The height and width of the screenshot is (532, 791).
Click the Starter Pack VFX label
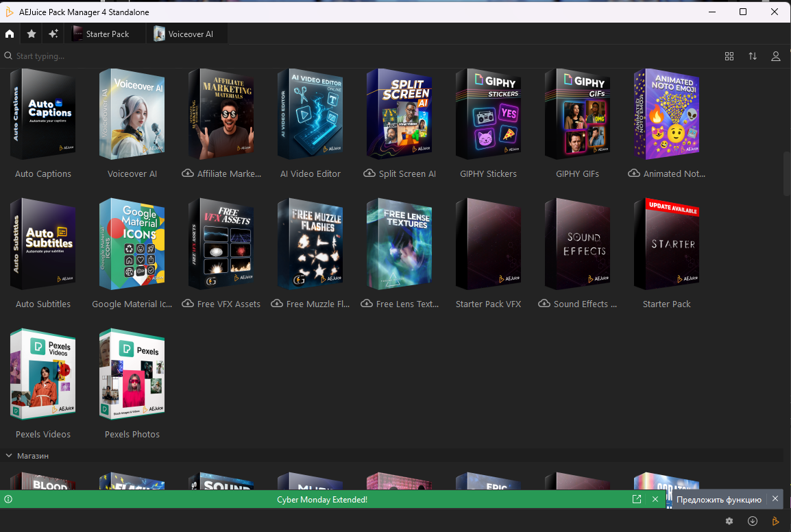[488, 304]
